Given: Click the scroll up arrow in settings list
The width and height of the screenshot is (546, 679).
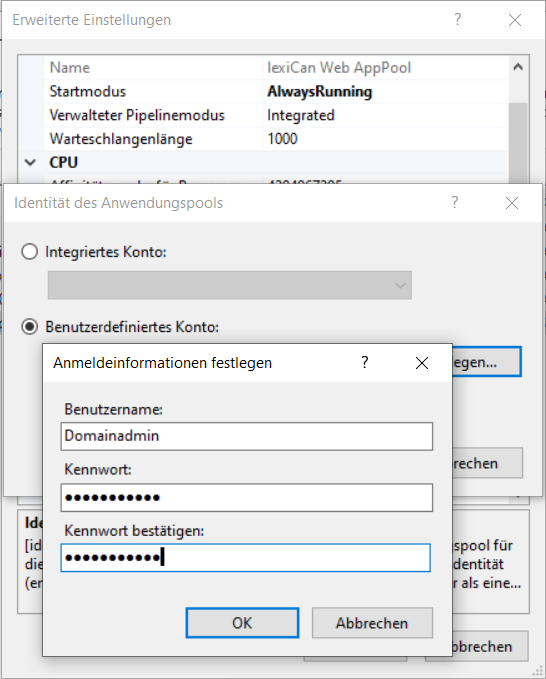Looking at the screenshot, I should click(x=518, y=67).
